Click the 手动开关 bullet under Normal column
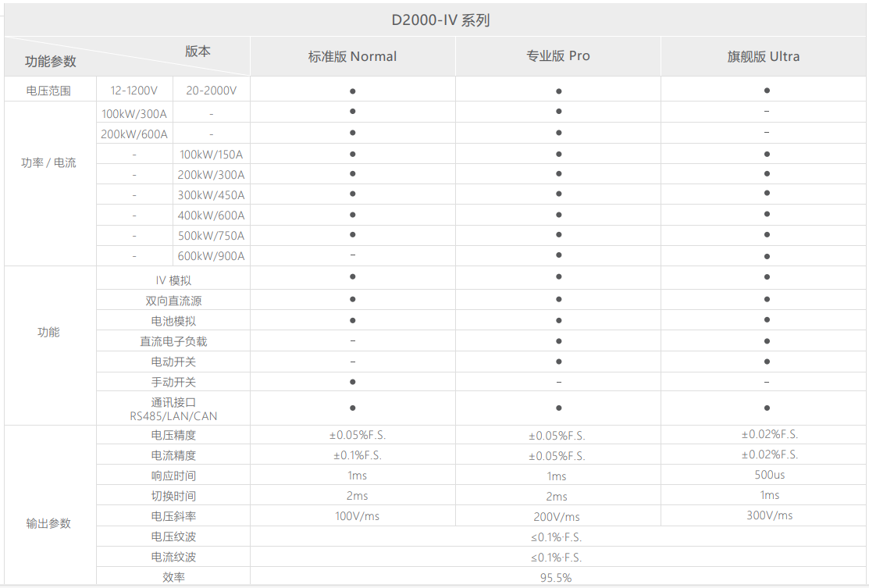The image size is (869, 588). (353, 382)
